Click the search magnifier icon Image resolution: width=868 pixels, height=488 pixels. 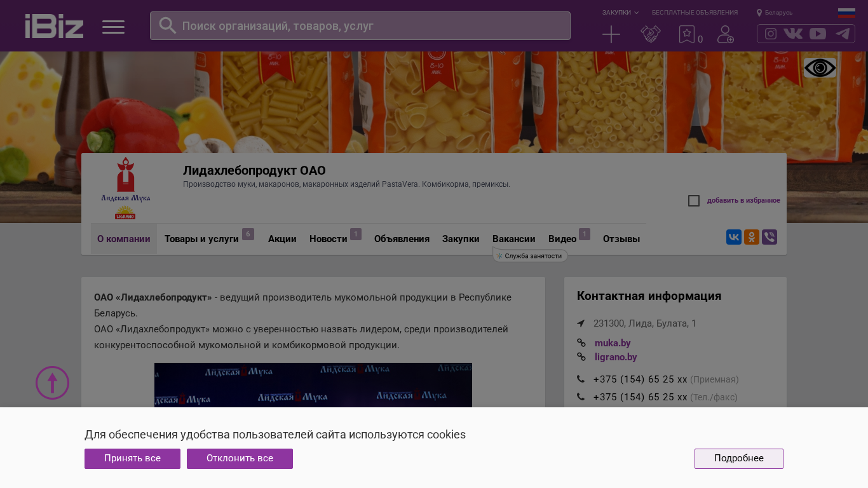(x=167, y=25)
